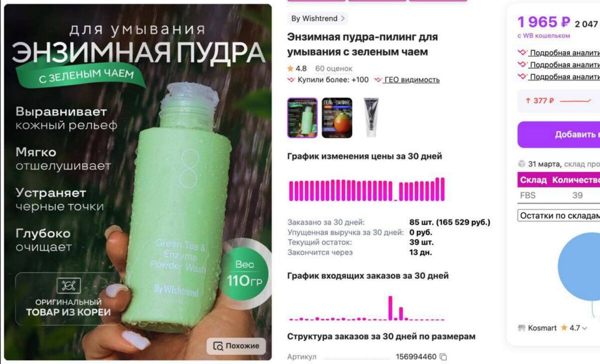Select the gray tube product thumbnail
The height and width of the screenshot is (364, 600).
371,118
